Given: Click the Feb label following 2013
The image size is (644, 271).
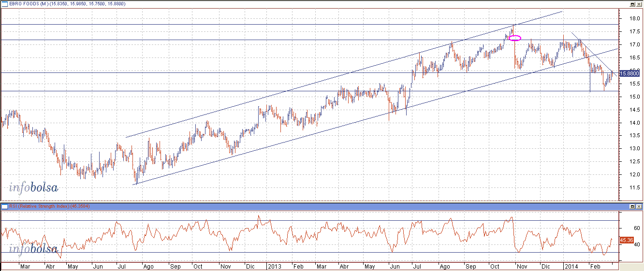Looking at the screenshot, I should (298, 266).
